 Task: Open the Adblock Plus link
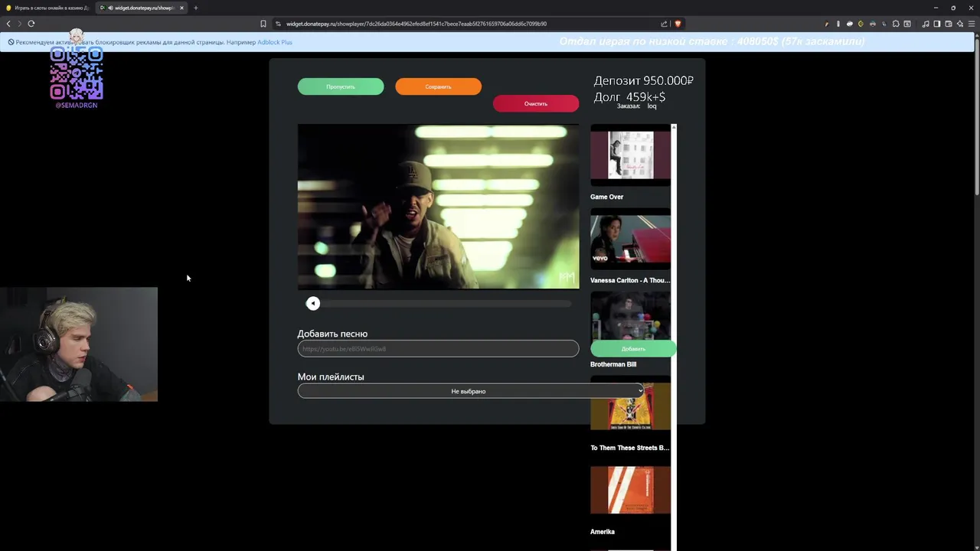tap(275, 42)
